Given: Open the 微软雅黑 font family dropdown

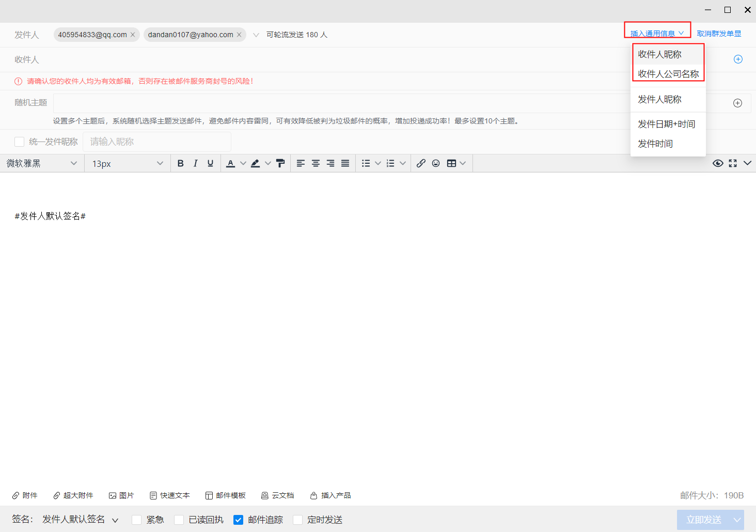Looking at the screenshot, I should tap(41, 163).
